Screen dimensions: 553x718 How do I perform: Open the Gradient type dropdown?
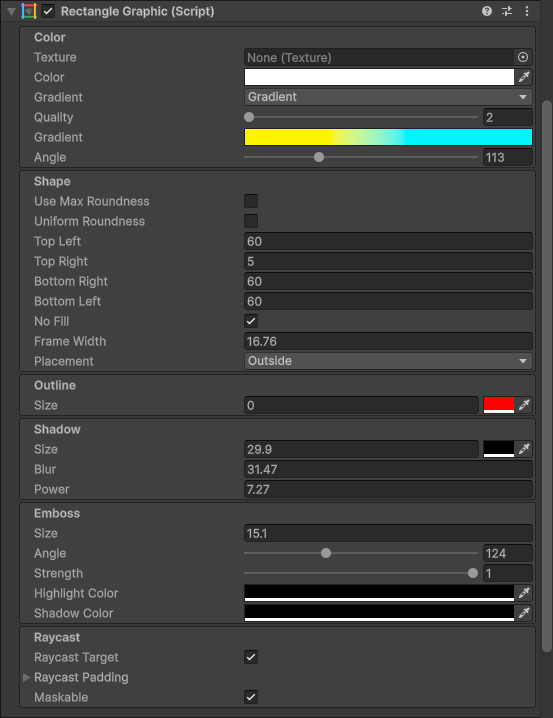(x=388, y=97)
